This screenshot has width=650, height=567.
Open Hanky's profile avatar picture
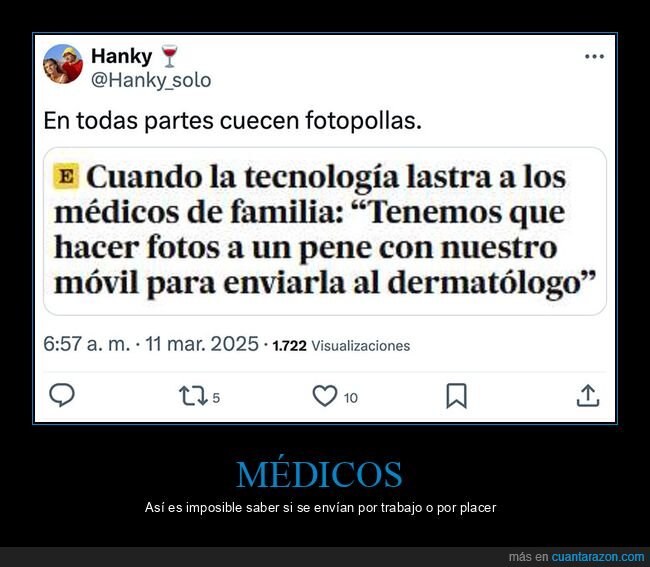click(63, 64)
